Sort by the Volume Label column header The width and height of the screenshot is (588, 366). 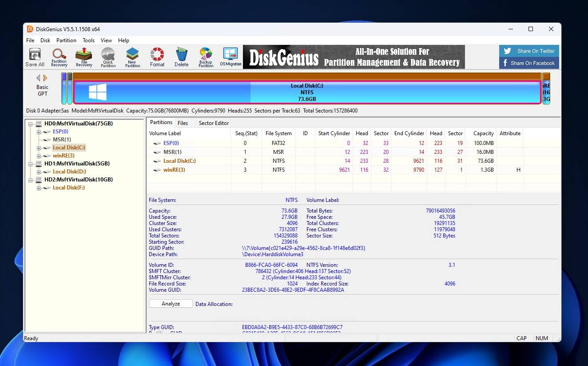click(189, 133)
